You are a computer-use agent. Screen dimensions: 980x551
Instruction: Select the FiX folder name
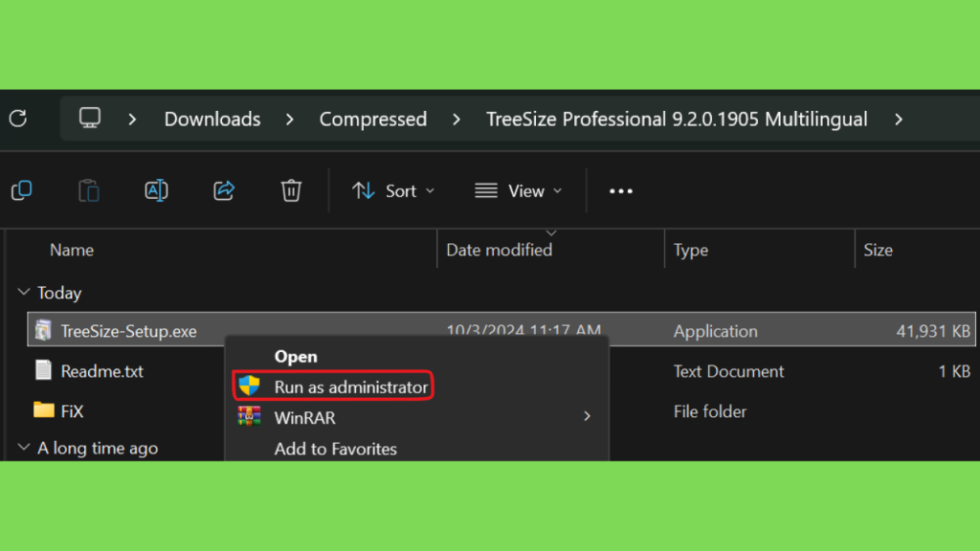72,411
